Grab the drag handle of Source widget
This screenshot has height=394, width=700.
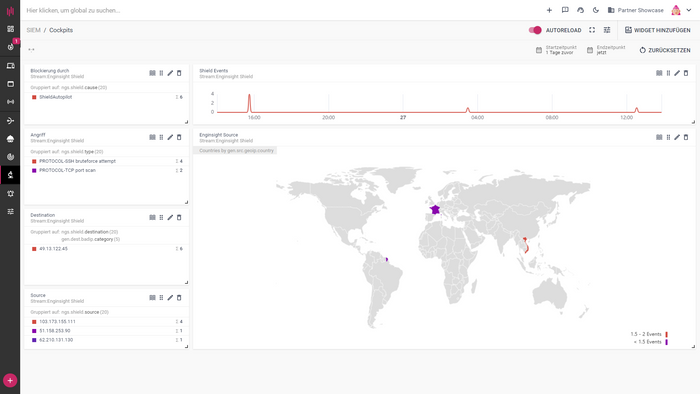point(161,298)
